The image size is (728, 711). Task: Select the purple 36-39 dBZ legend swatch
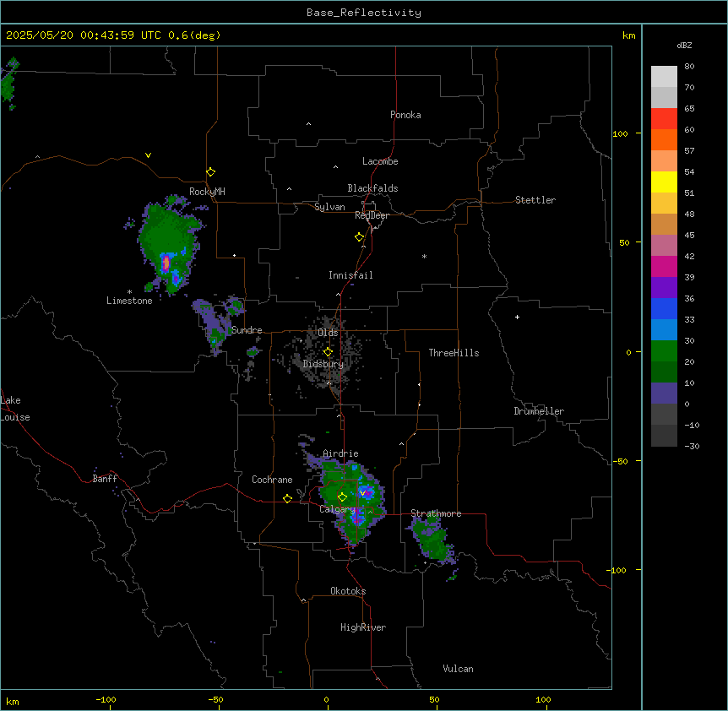[664, 287]
